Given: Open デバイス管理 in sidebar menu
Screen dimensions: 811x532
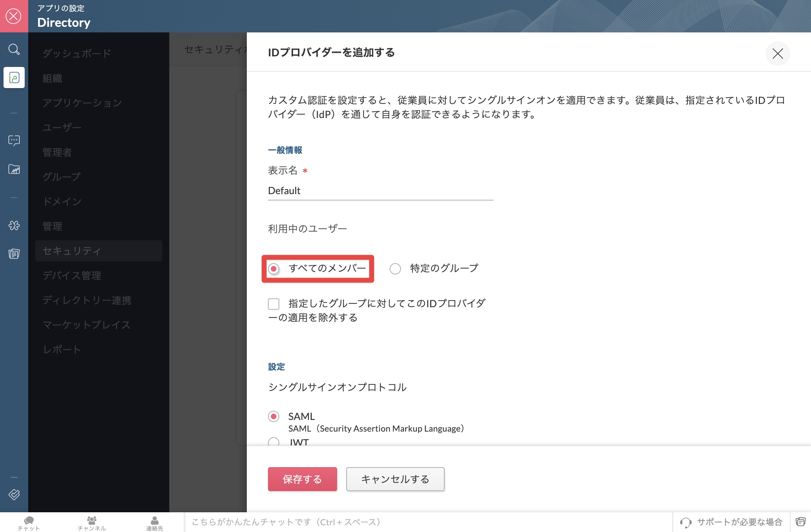Looking at the screenshot, I should [x=99, y=276].
